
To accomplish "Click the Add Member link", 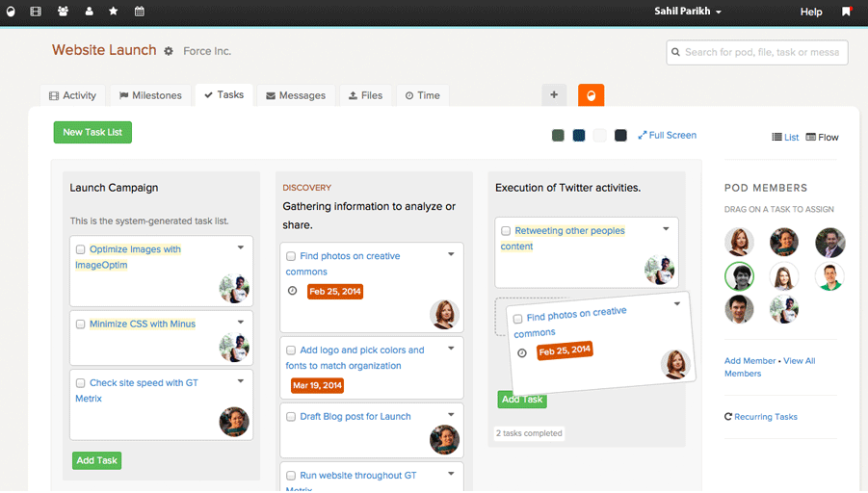I will (x=750, y=361).
